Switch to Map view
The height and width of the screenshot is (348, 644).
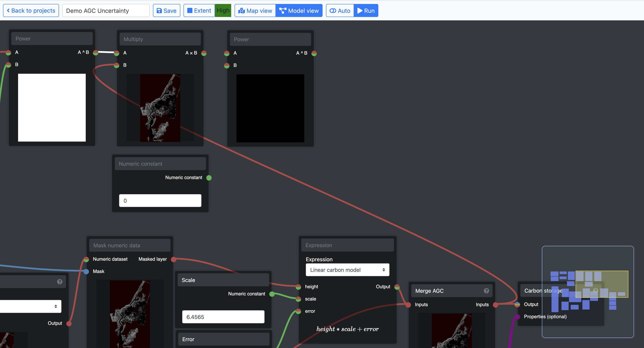[255, 11]
